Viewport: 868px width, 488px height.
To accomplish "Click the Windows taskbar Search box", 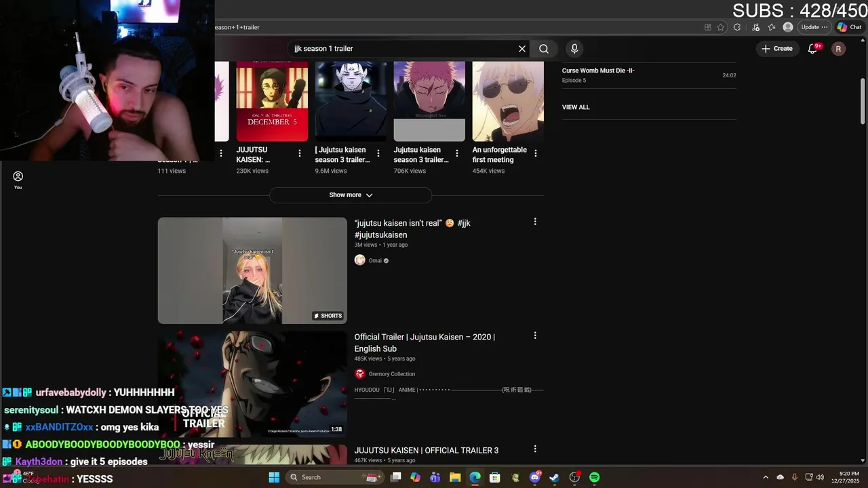I will point(334,477).
